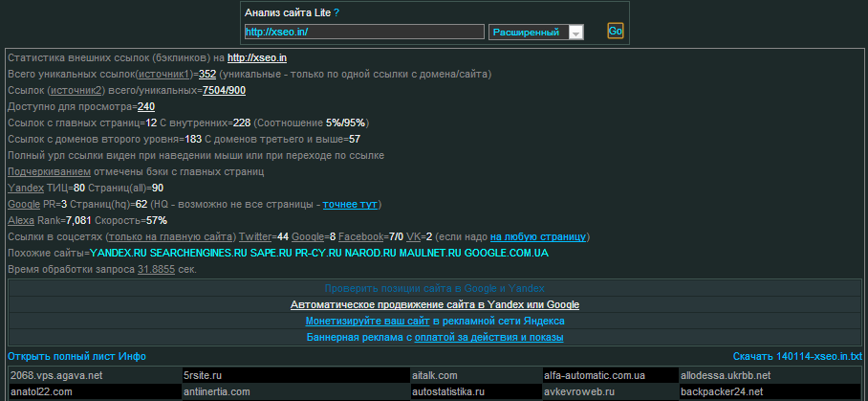Open Автоматическое продвижение сайта link
The width and height of the screenshot is (868, 401).
coord(435,304)
